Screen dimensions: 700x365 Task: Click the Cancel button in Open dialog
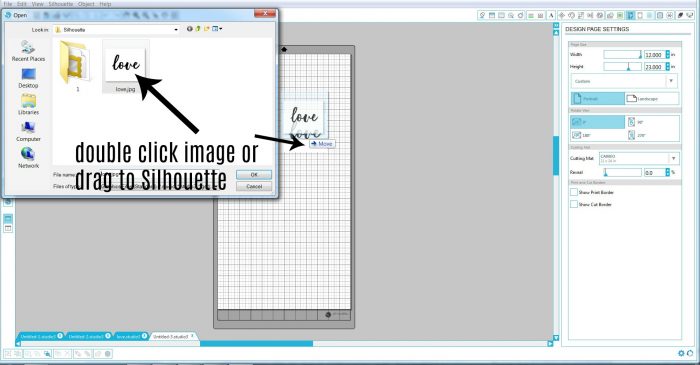coord(254,186)
